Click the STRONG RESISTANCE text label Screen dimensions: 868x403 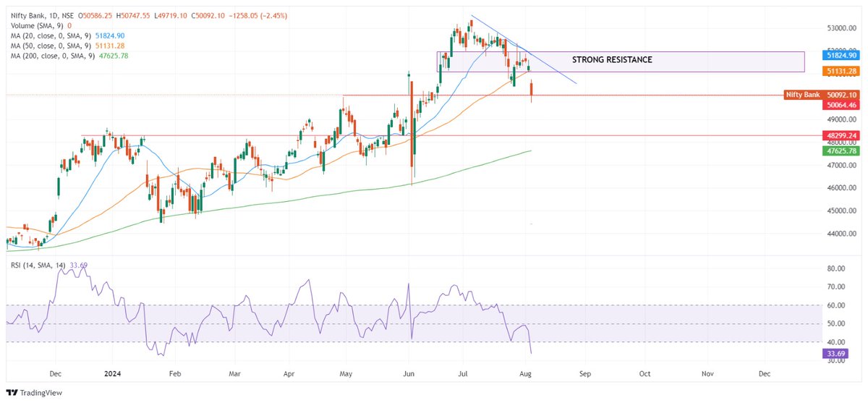pyautogui.click(x=612, y=60)
